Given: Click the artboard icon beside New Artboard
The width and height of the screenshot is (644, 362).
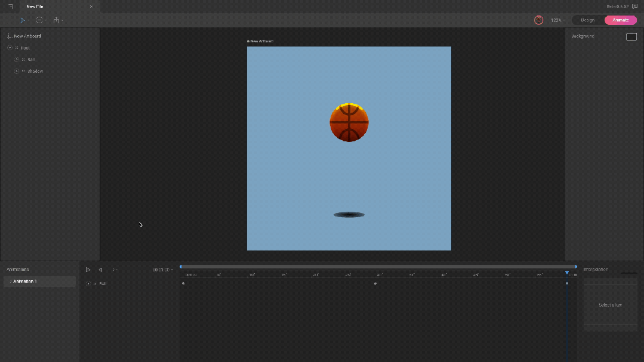Looking at the screenshot, I should click(x=10, y=36).
